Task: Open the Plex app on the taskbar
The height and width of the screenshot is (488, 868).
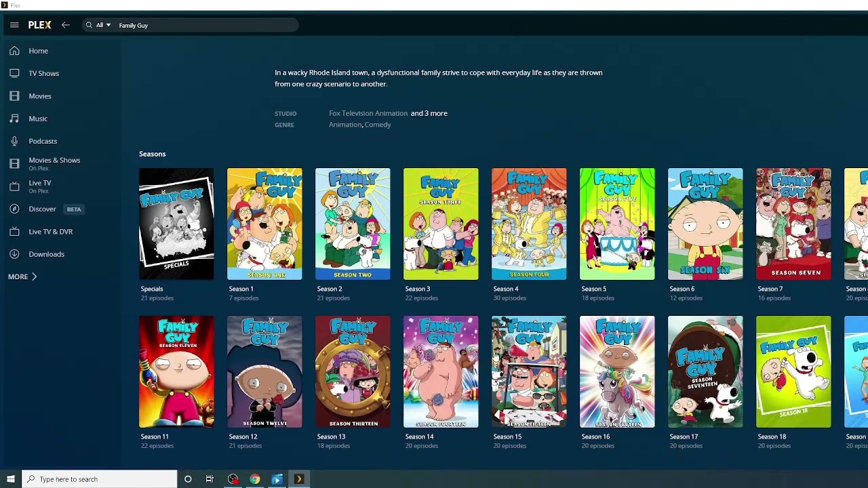Action: tap(299, 479)
